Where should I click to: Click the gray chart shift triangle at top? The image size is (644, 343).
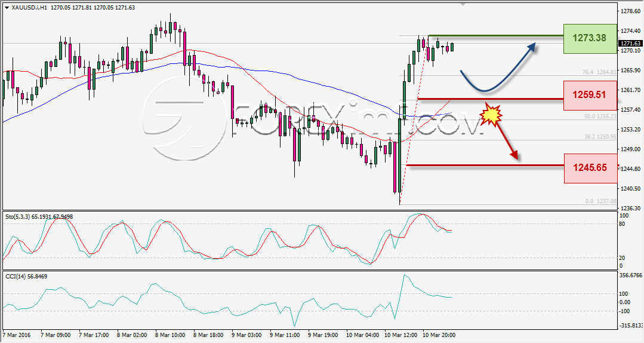click(x=463, y=5)
